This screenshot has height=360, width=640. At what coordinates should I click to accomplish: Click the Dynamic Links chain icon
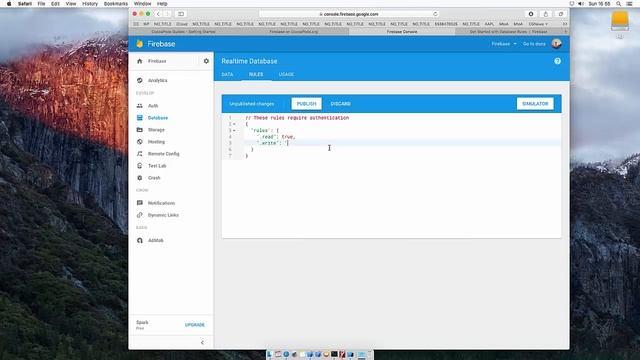(x=140, y=215)
